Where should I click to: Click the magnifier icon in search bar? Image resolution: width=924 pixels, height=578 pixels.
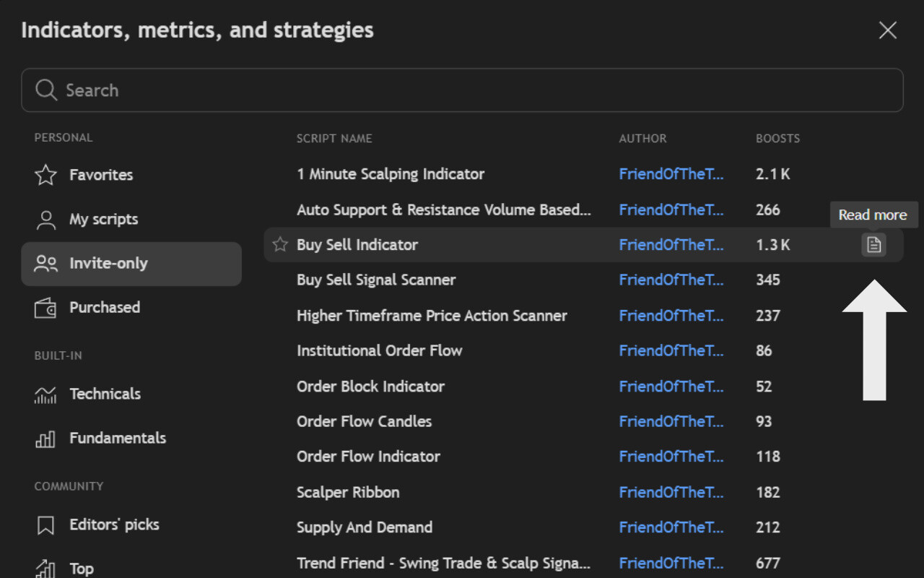click(x=46, y=90)
